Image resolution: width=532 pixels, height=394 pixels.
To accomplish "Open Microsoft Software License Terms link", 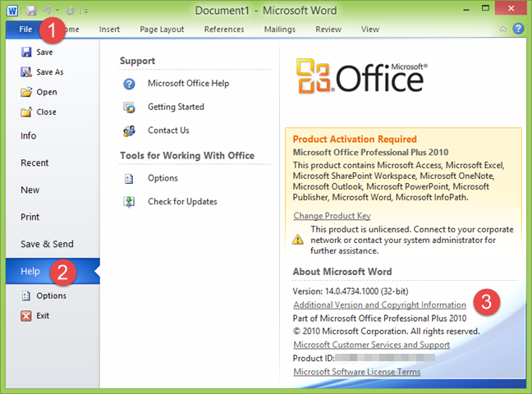I will 357,372.
